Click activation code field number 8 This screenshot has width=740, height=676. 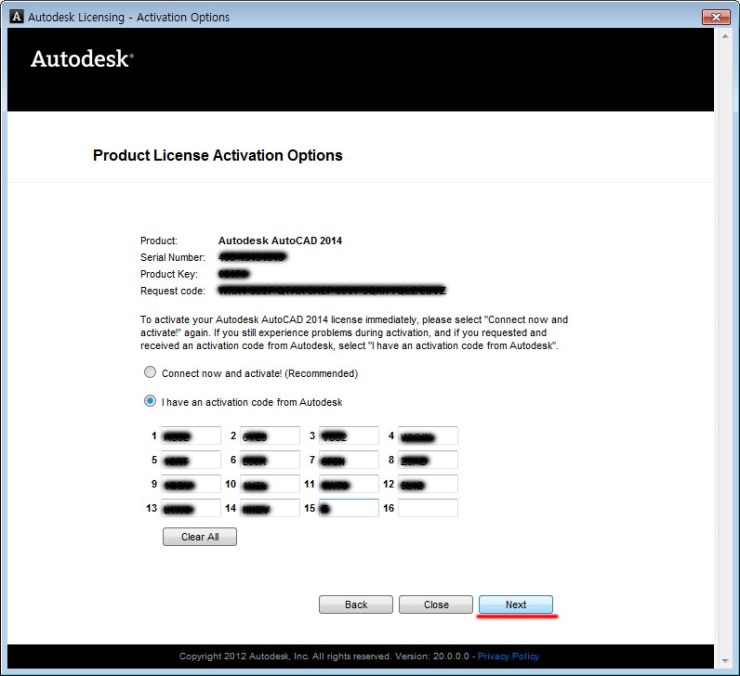pos(428,460)
